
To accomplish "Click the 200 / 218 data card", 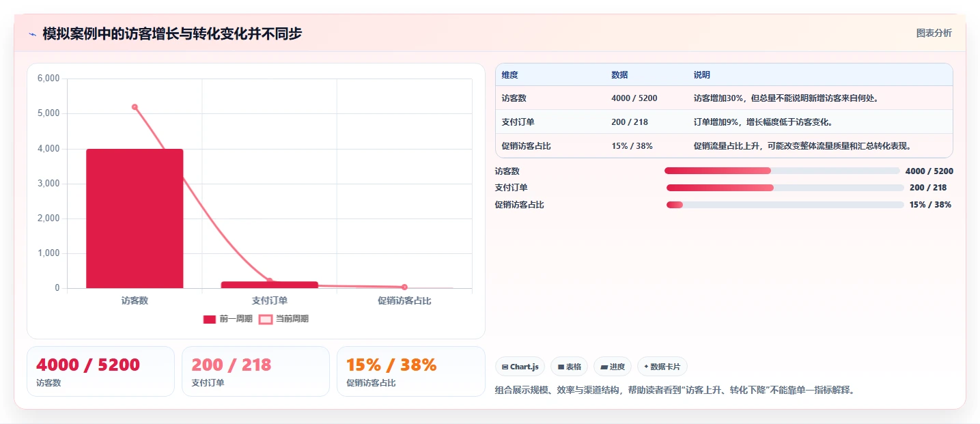I will tap(255, 371).
